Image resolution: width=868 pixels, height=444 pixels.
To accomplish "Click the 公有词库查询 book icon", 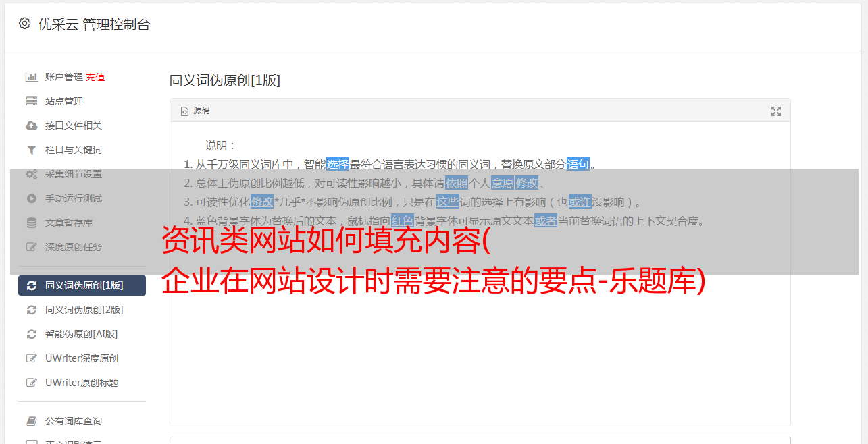I will [x=31, y=421].
